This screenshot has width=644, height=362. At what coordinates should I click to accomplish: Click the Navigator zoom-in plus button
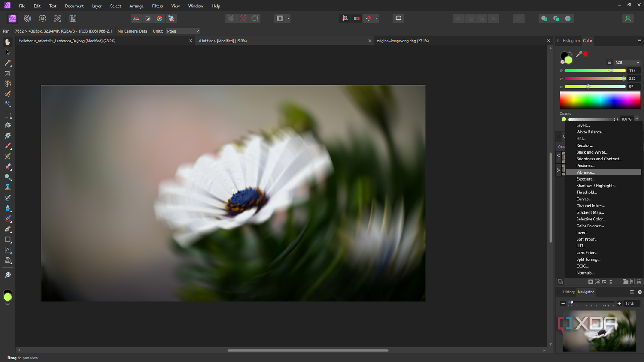(619, 303)
